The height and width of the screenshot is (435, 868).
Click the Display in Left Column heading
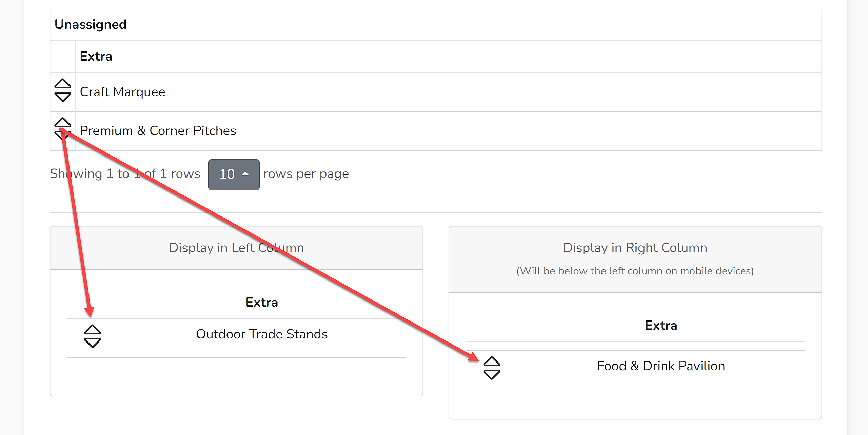pos(236,248)
